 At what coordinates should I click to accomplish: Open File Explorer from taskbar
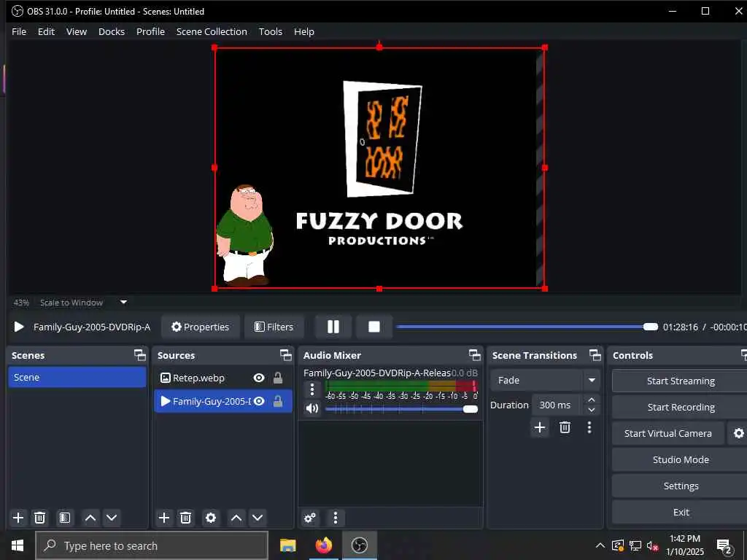(x=287, y=545)
